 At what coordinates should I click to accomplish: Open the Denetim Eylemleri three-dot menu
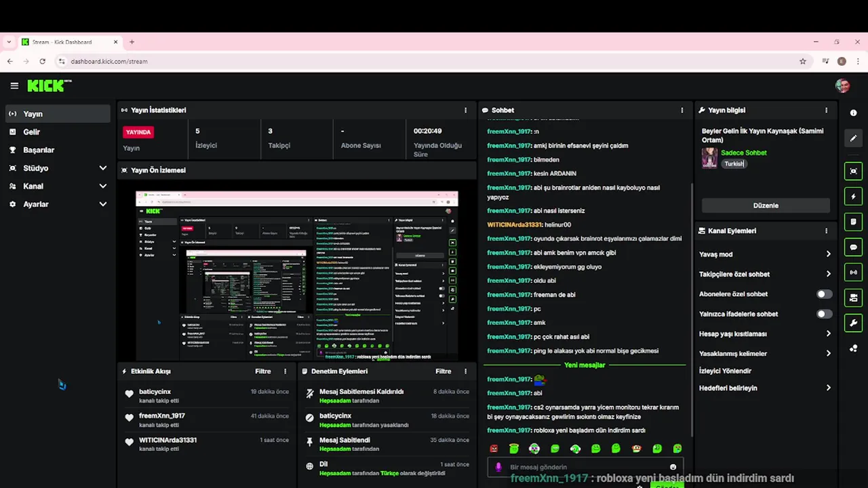click(465, 371)
